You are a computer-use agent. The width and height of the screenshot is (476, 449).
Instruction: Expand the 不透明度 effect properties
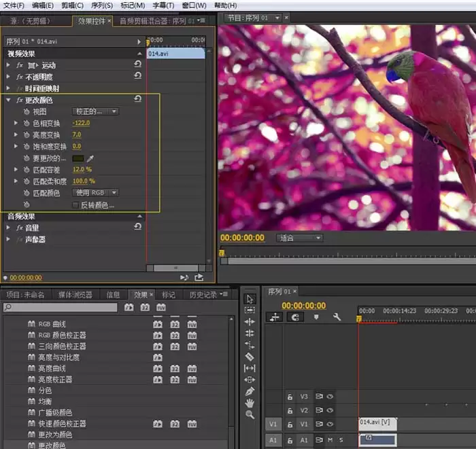[9, 77]
